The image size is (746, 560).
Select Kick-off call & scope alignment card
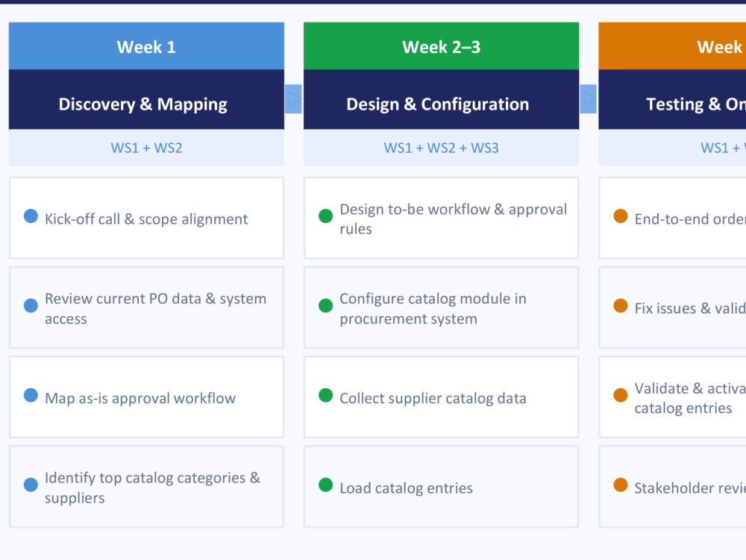(146, 218)
